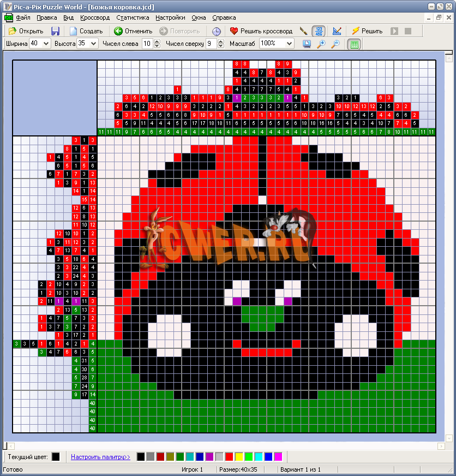Click the fit-to-window monitor icon
Image resolution: width=456 pixels, height=476 pixels.
click(307, 44)
